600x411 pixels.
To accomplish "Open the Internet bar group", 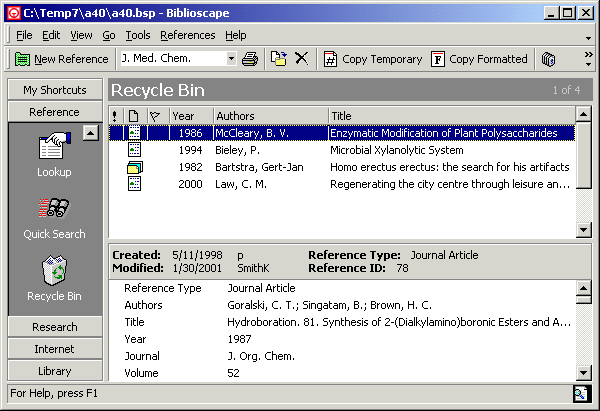I will click(55, 349).
